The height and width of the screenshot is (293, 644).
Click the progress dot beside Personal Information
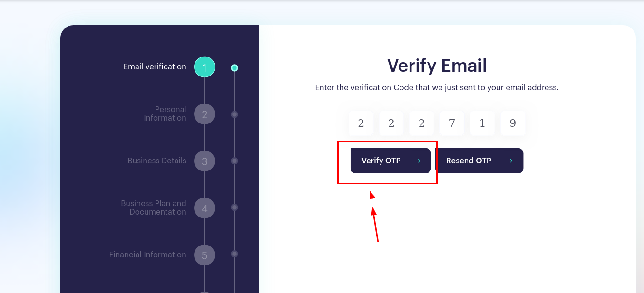234,114
